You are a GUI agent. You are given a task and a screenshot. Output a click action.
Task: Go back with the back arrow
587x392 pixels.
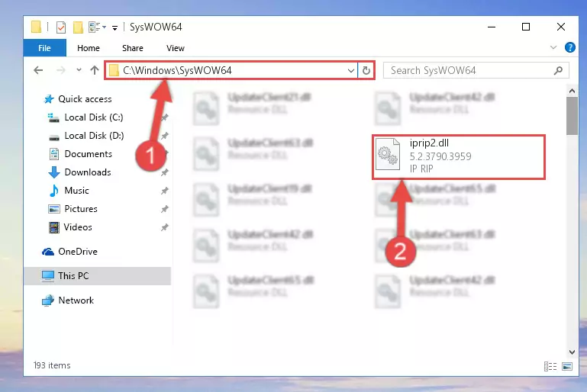[38, 70]
